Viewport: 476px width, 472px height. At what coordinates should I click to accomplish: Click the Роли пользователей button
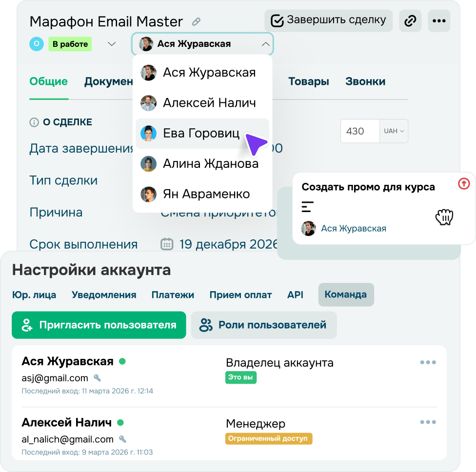coord(264,325)
